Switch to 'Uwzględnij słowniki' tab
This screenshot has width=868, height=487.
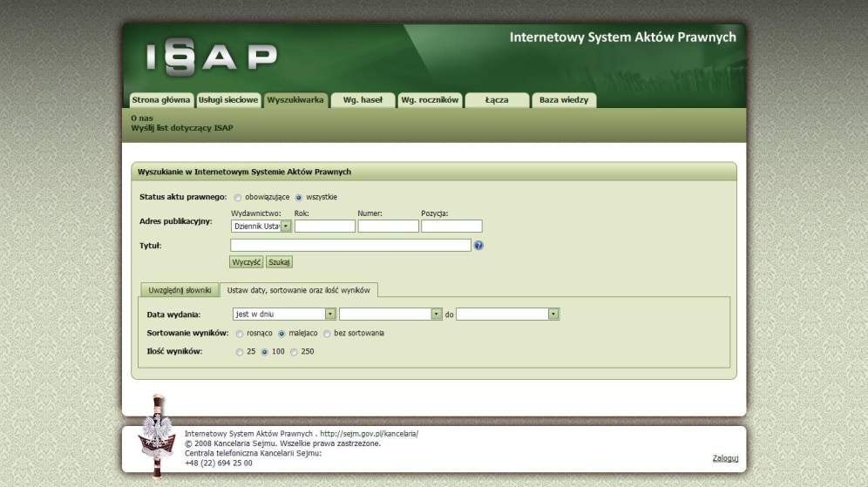(x=180, y=290)
